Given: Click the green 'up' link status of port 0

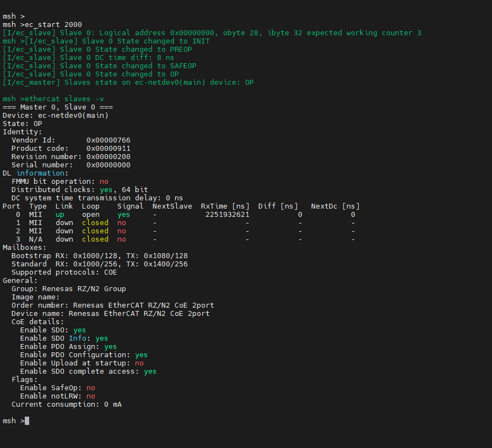Looking at the screenshot, I should click(60, 215).
